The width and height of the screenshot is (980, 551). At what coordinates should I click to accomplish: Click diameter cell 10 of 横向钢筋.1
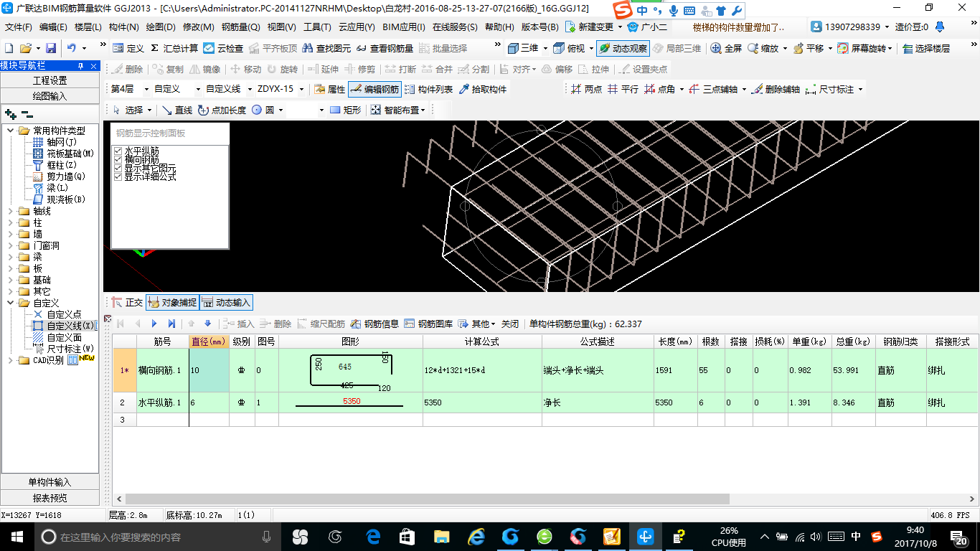click(x=209, y=370)
